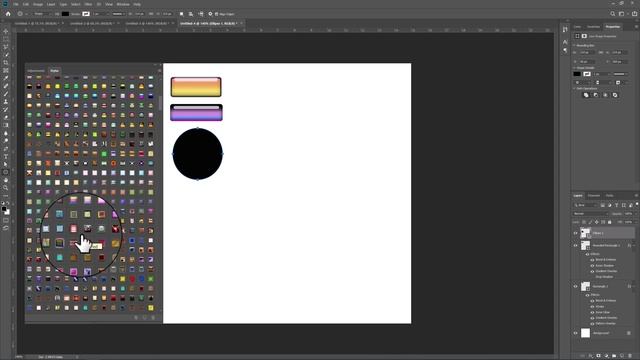The height and width of the screenshot is (360, 640).
Task: Click the black Fill swatch in Properties
Action: (577, 74)
